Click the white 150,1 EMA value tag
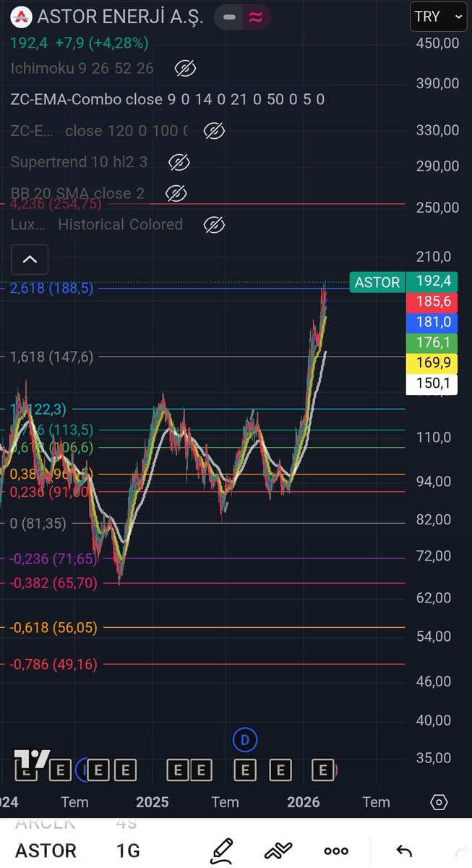472x868 pixels. click(432, 383)
